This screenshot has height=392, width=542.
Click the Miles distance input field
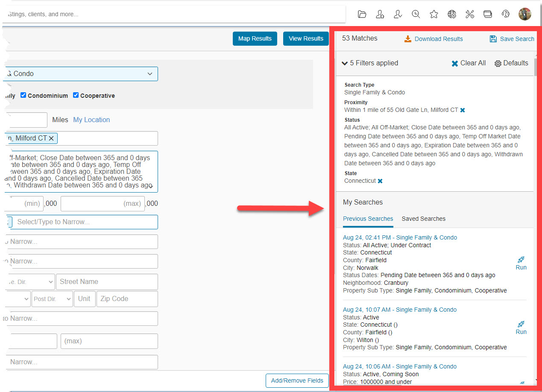26,120
